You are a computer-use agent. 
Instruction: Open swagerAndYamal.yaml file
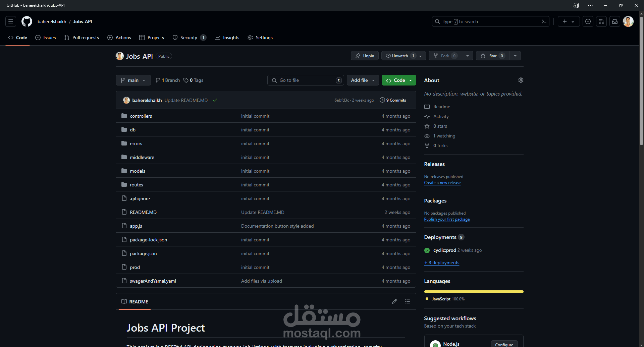[153, 281]
